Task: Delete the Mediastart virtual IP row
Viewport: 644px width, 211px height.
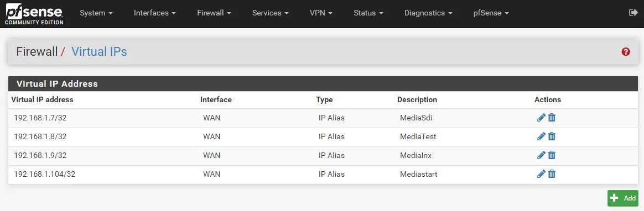Action: 552,174
